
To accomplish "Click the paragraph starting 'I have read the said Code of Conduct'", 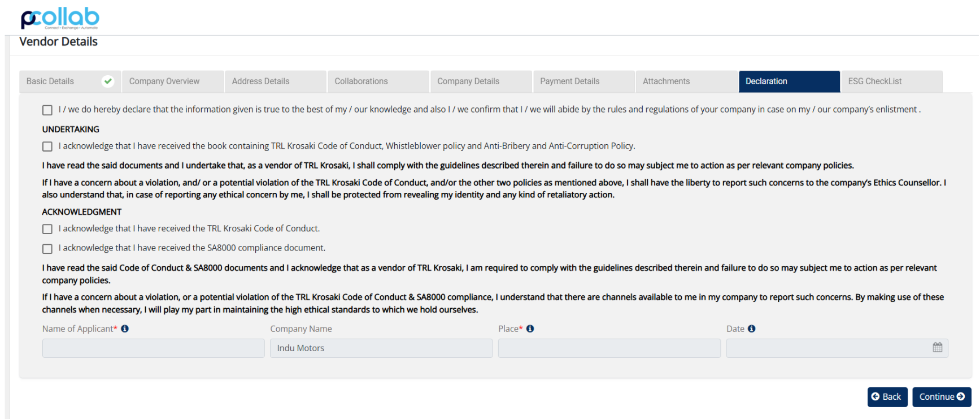I will [x=490, y=274].
